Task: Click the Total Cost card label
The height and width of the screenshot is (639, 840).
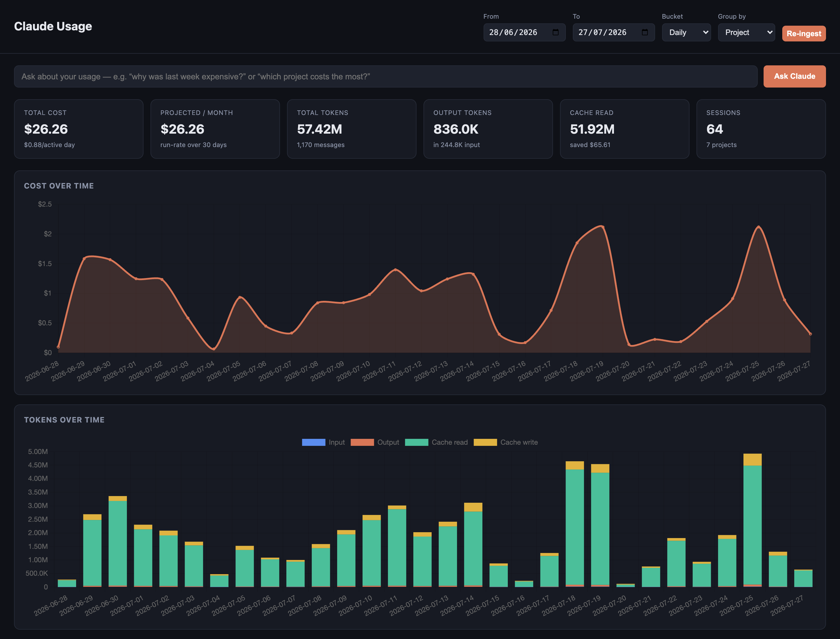Action: tap(45, 113)
